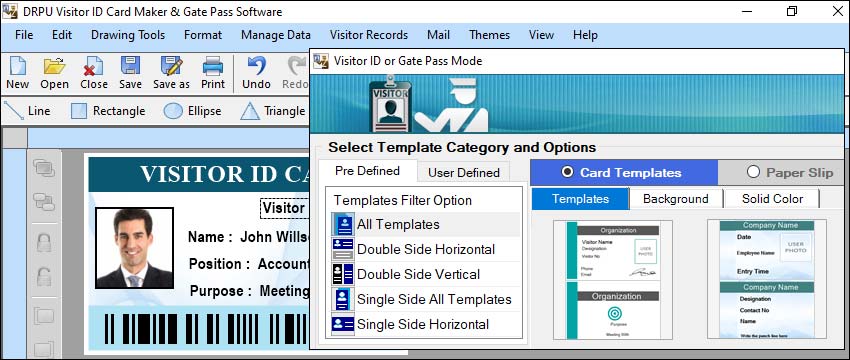Click the app icon in main title bar

coord(9,11)
